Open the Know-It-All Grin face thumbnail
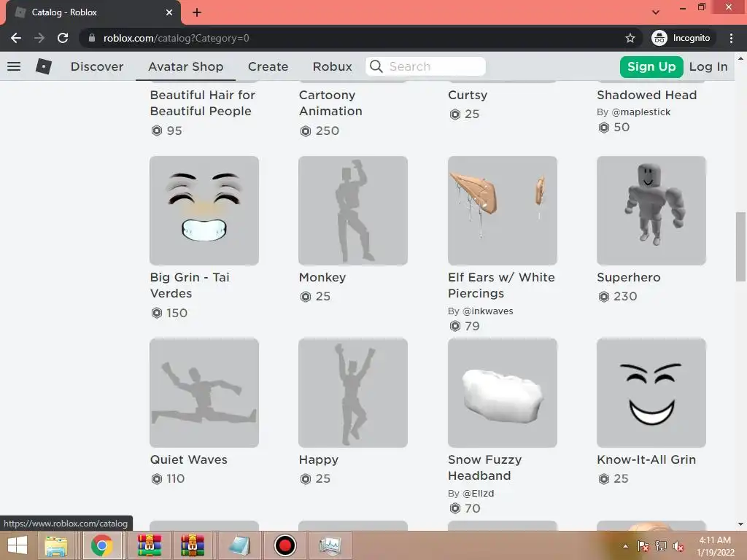This screenshot has width=747, height=560. click(651, 393)
